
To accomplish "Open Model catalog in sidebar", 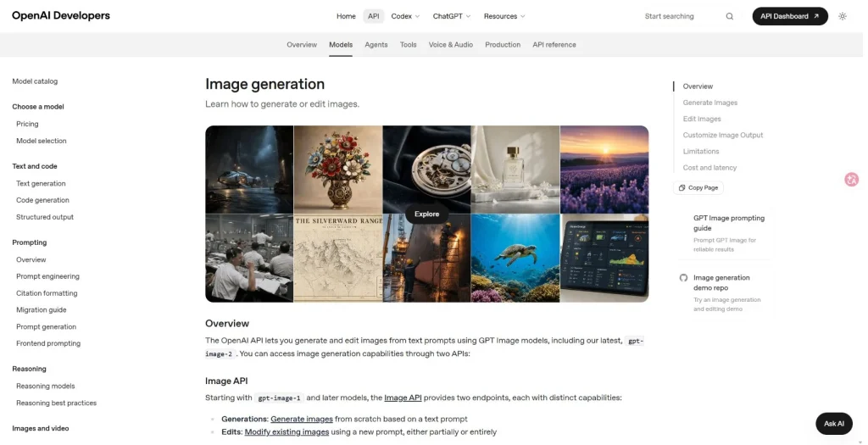I will 35,81.
